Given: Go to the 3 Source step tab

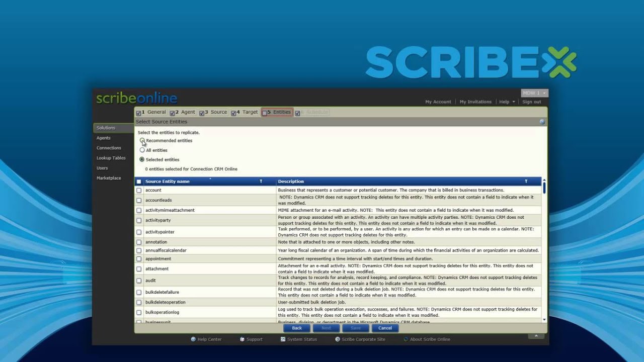Looking at the screenshot, I should pos(213,112).
